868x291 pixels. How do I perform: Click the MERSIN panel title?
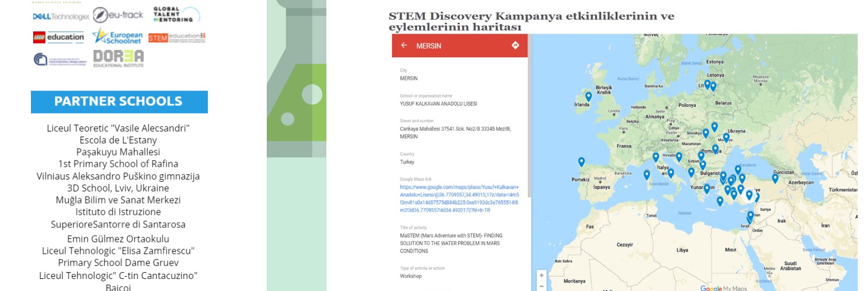coord(428,46)
